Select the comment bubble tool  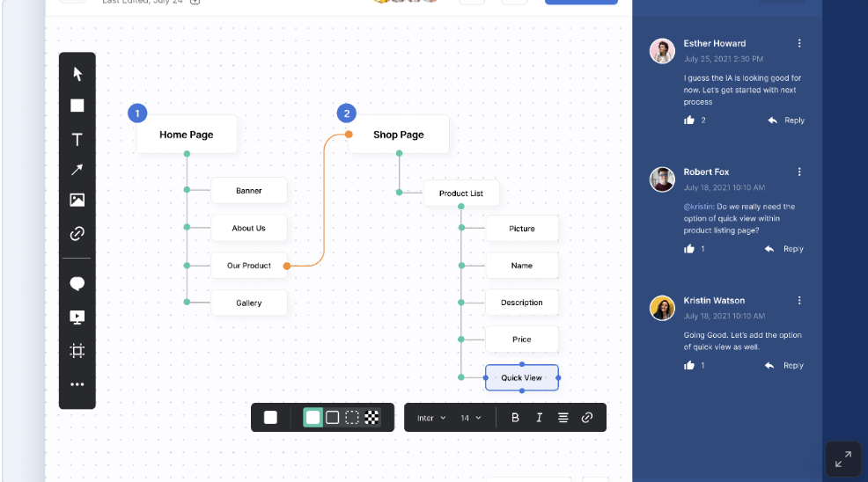click(x=77, y=284)
